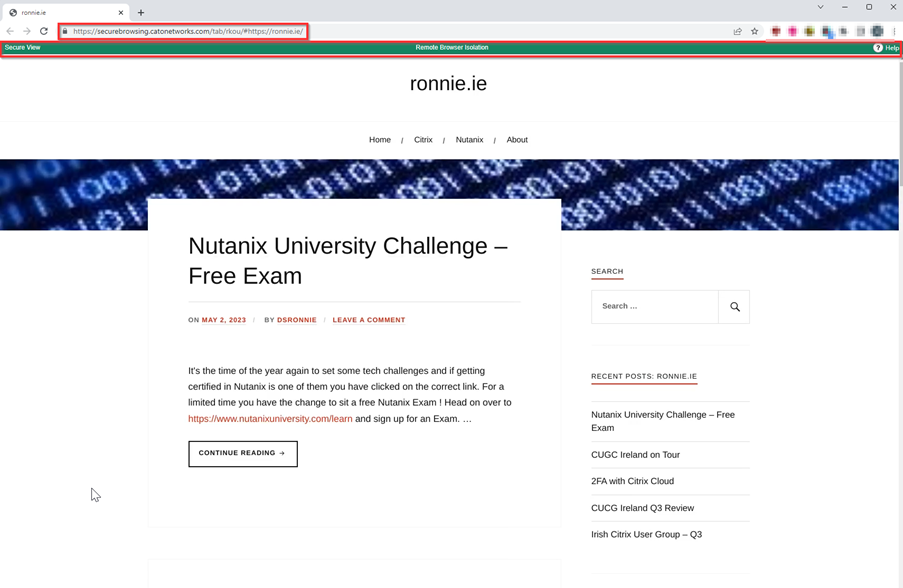Open the Nutanix menu item
The width and height of the screenshot is (903, 588).
tap(469, 140)
